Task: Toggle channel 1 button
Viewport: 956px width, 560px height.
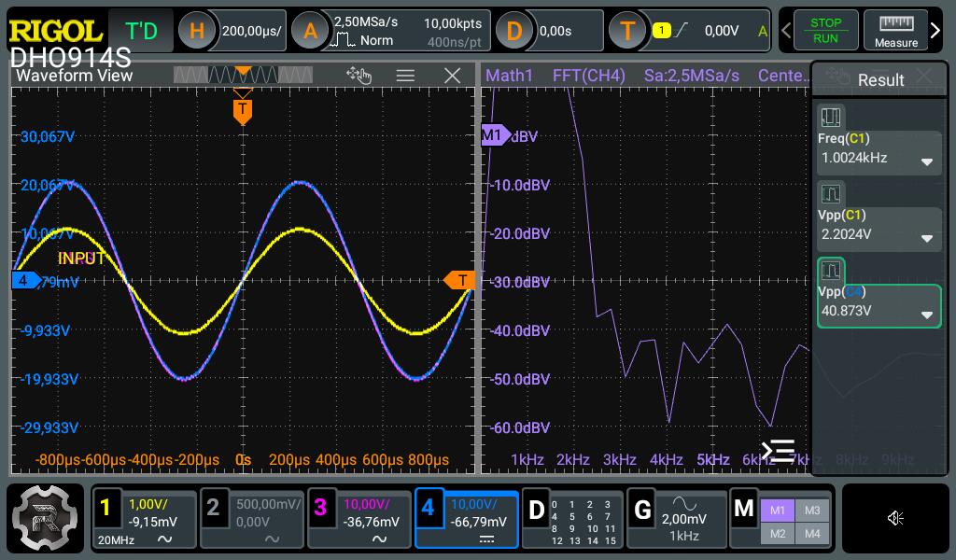Action: point(105,507)
